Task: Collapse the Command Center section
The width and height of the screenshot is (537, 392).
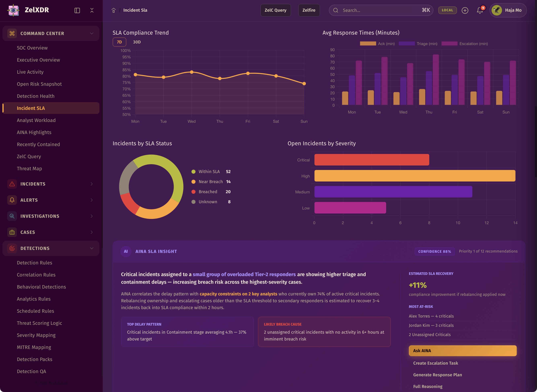Action: click(x=92, y=33)
